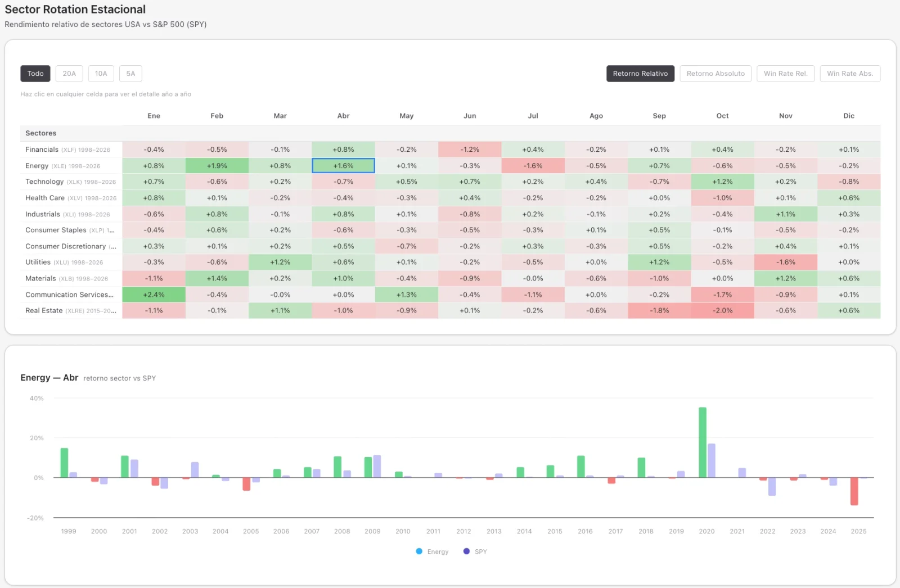The width and height of the screenshot is (900, 588).
Task: Open Real Estate October cell -2.0%
Action: [723, 311]
